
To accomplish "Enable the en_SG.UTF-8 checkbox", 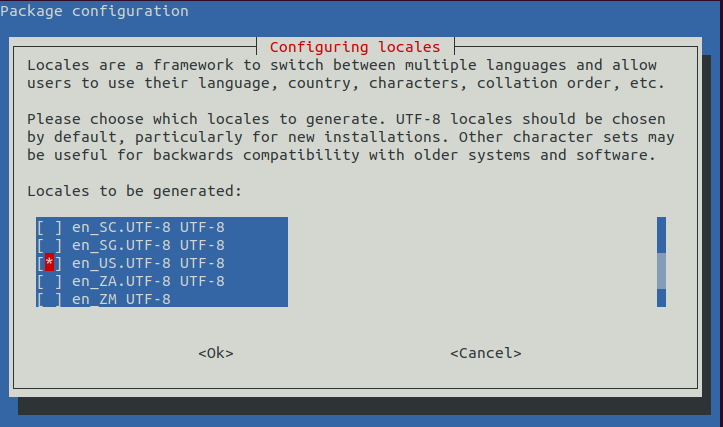I will point(49,245).
